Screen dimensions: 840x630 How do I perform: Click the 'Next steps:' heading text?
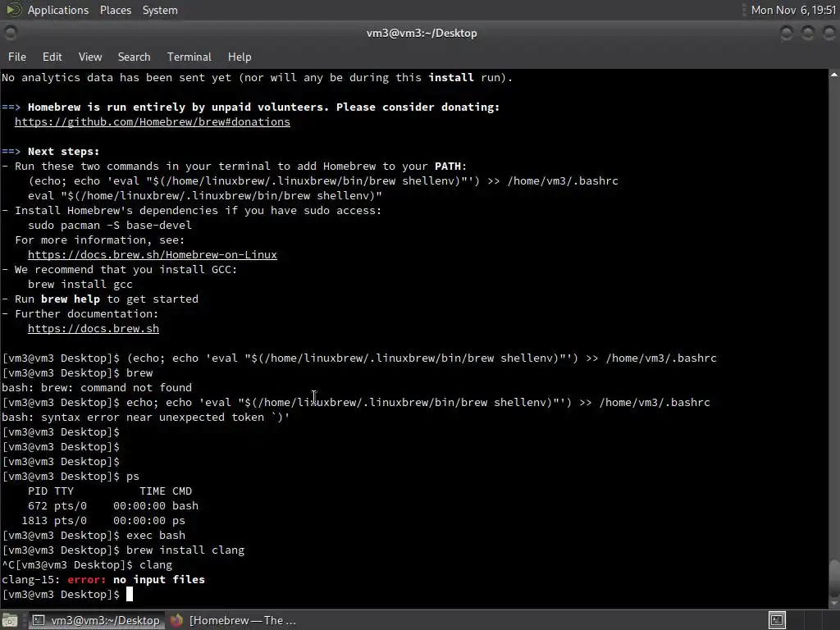click(64, 151)
